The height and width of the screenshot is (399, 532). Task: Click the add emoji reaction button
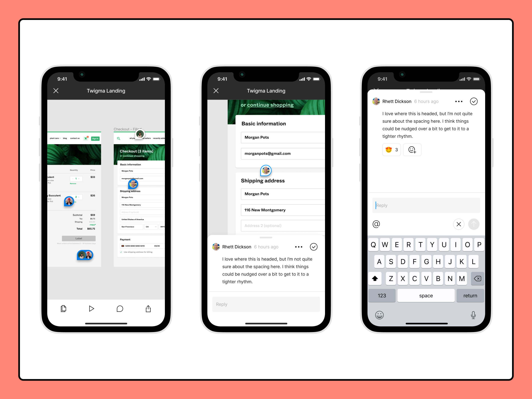pos(412,150)
